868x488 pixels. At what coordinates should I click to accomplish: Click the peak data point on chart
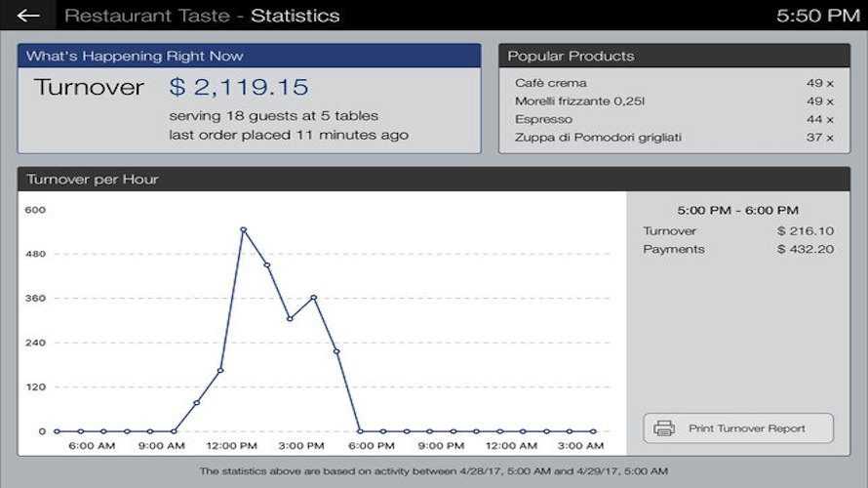243,230
